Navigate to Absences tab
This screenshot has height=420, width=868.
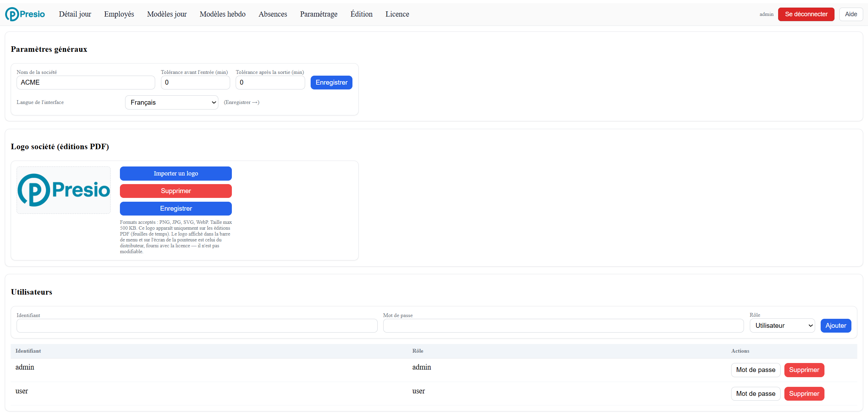pyautogui.click(x=273, y=14)
